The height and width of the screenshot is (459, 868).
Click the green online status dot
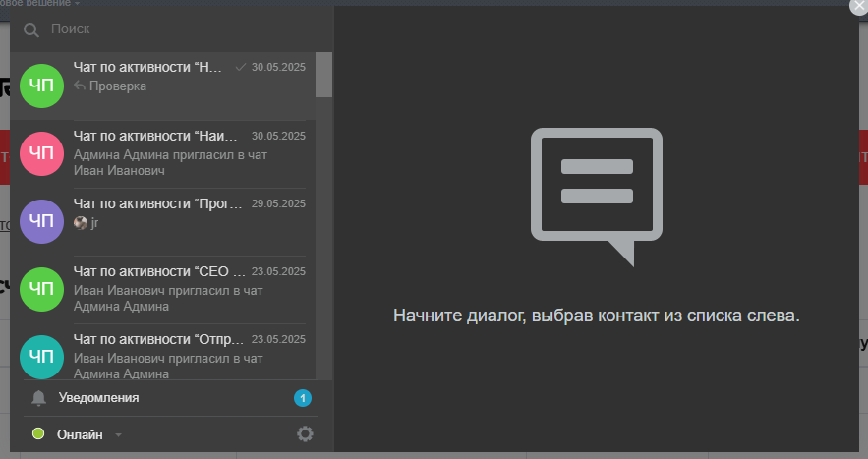point(38,433)
